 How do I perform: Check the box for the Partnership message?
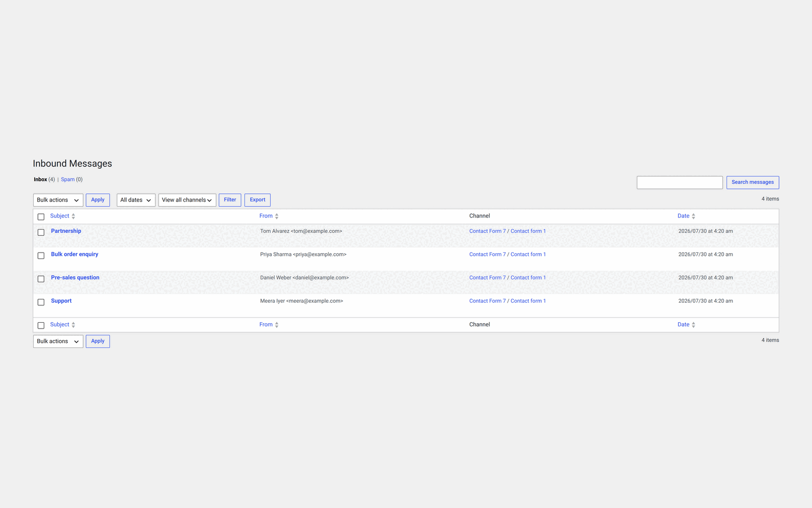(41, 232)
